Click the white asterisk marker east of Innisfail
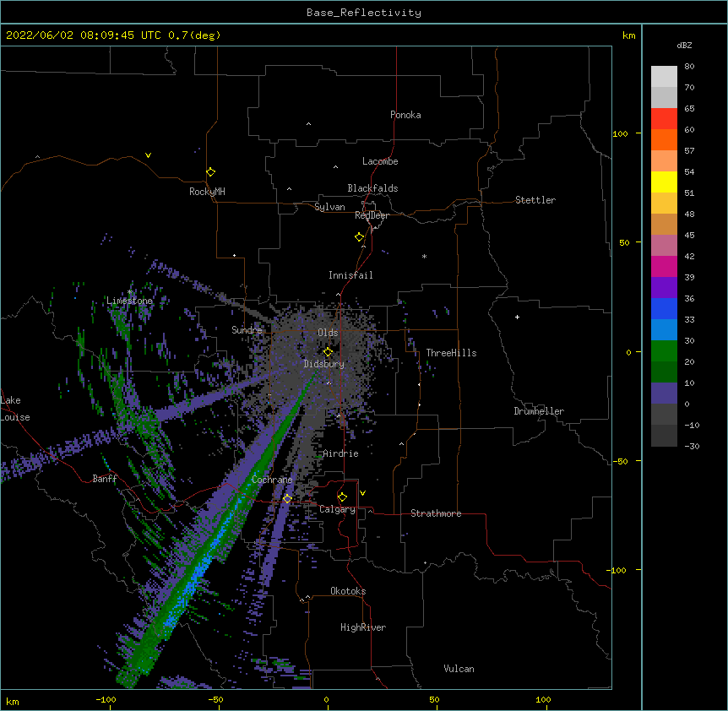This screenshot has height=711, width=728. tap(424, 256)
